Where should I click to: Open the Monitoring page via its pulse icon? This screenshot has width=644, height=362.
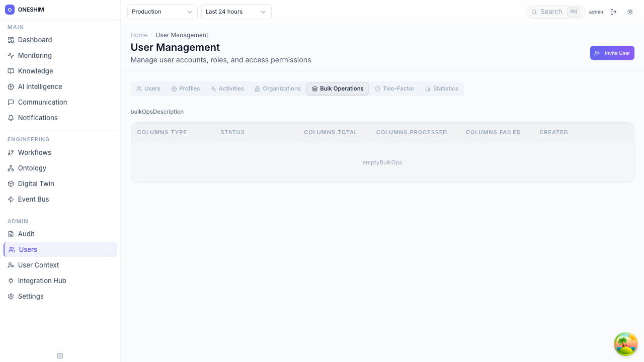pos(11,55)
